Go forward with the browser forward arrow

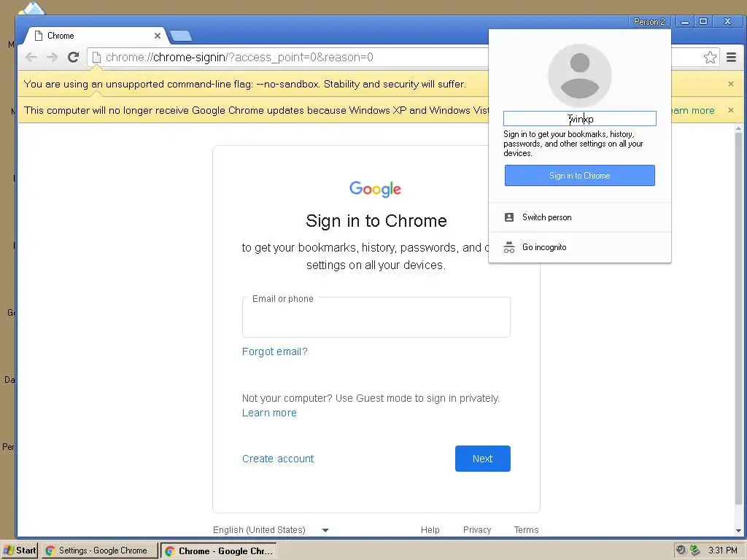(x=52, y=57)
